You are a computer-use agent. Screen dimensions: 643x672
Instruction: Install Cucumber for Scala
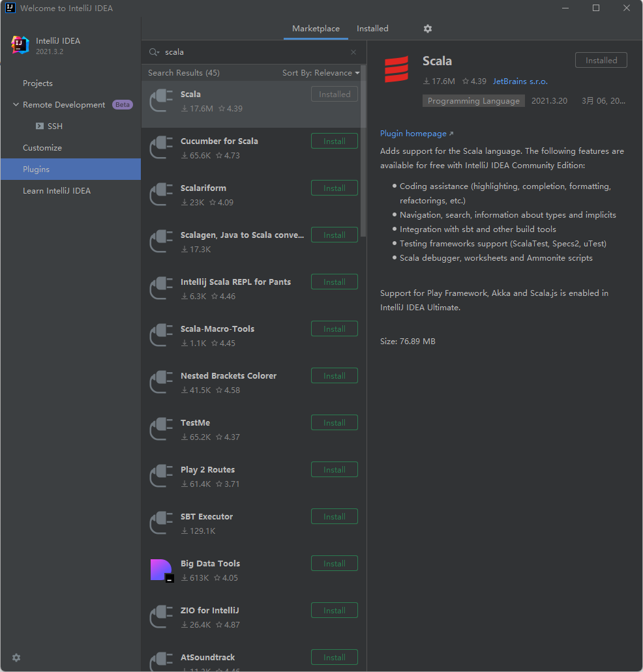coord(335,141)
